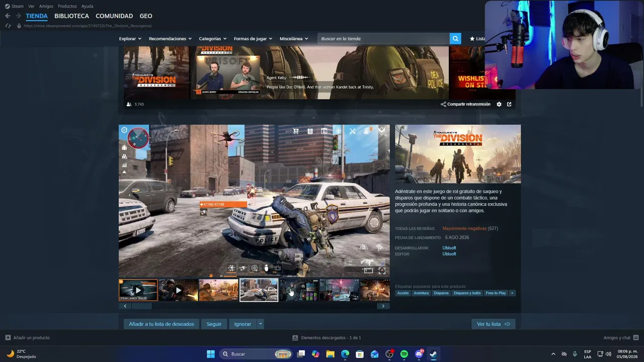The image size is (644, 362).
Task: Expand the Formas de jugar dropdown
Action: 253,39
